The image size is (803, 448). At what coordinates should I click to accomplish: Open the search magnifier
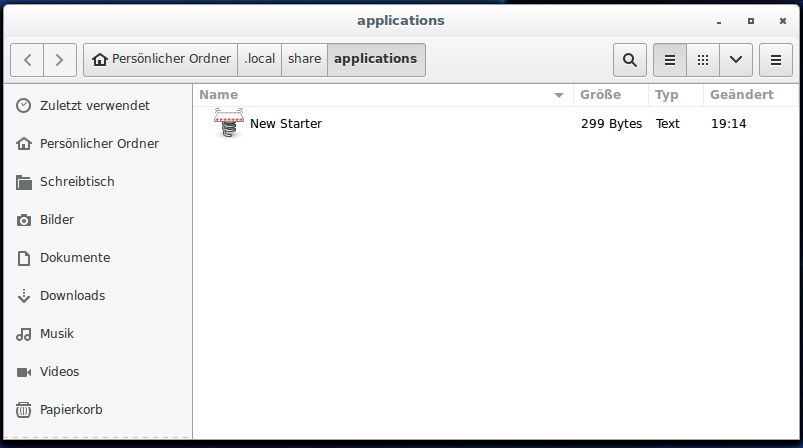tap(629, 60)
